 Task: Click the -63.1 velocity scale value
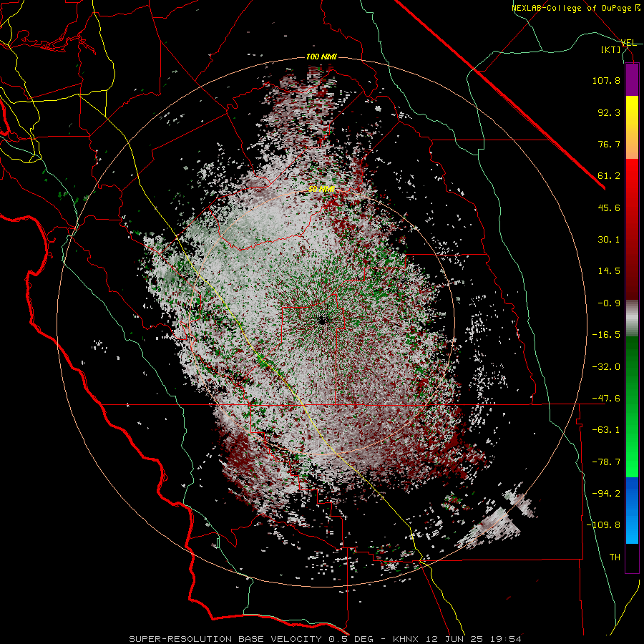(x=606, y=430)
